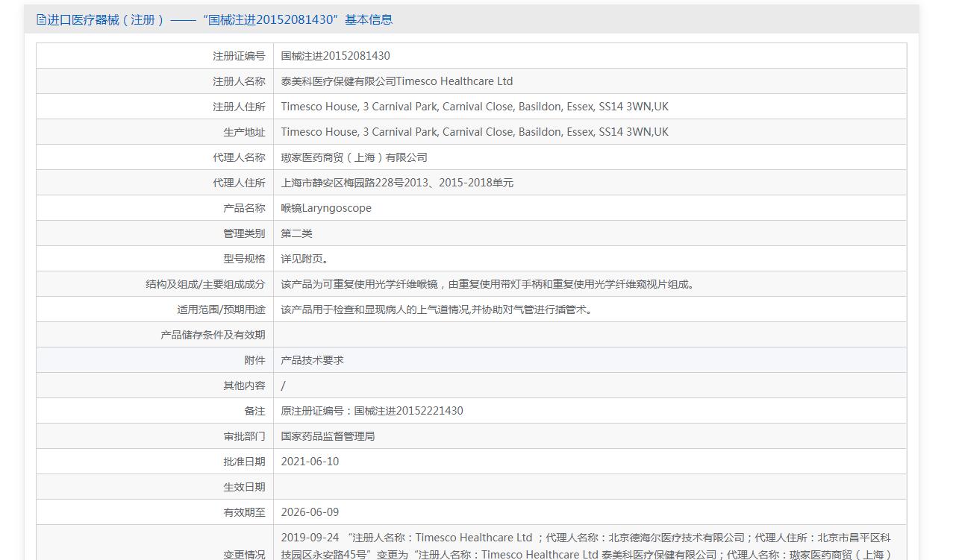Click the 备注 row label
This screenshot has width=956, height=560.
(254, 411)
